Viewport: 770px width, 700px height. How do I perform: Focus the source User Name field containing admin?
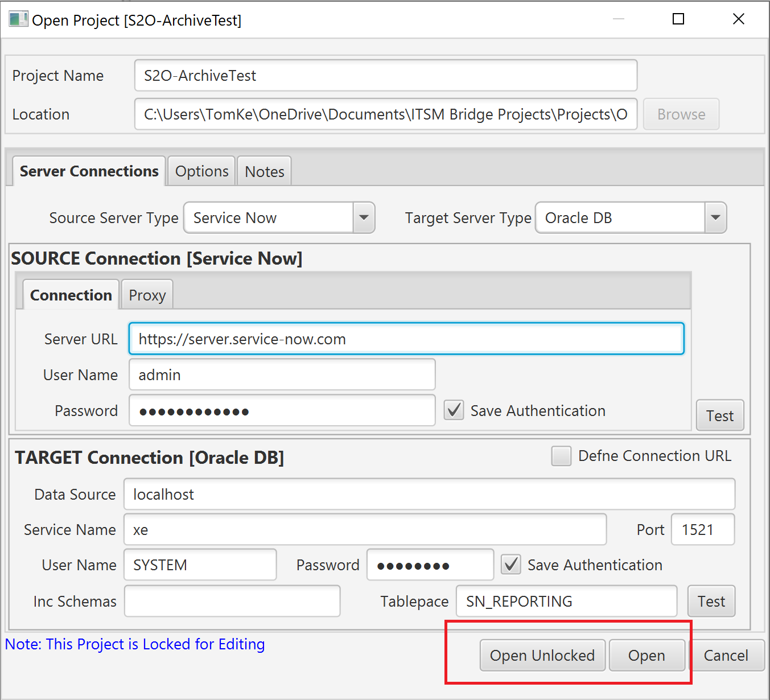(x=282, y=374)
